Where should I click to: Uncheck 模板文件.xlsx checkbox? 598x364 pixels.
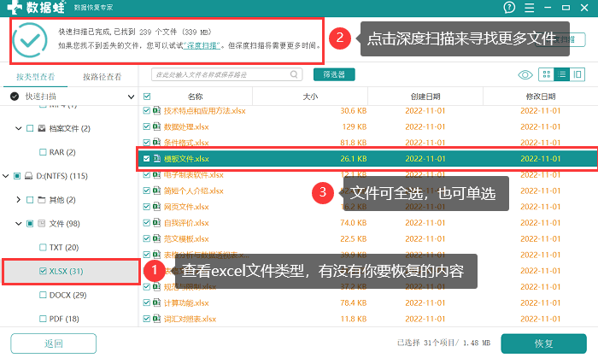(146, 158)
